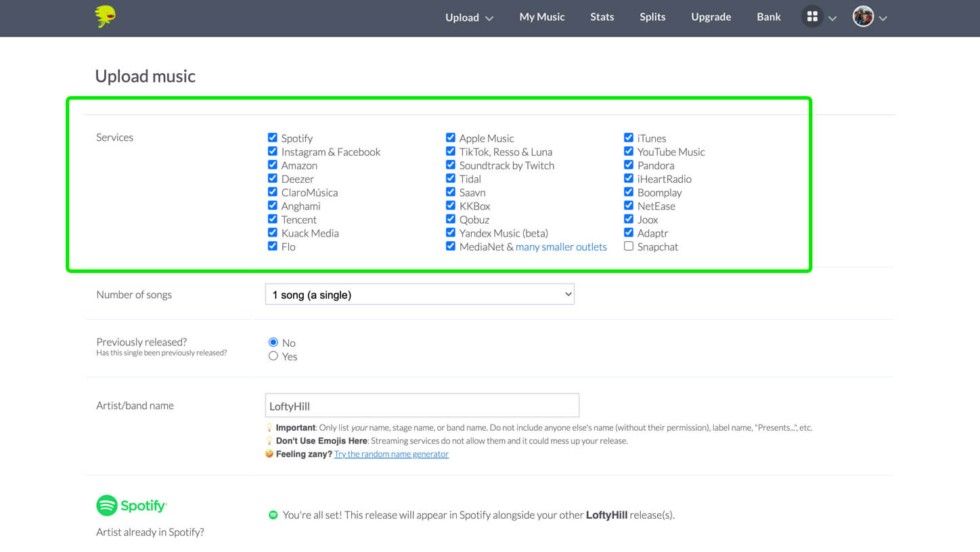Viewport: 980px width, 552px height.
Task: Click the Artist/band name input field
Action: point(422,405)
